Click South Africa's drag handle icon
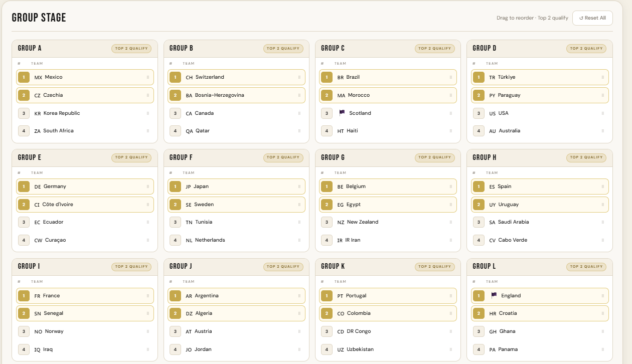Viewport: 632px width, 364px height. [148, 131]
